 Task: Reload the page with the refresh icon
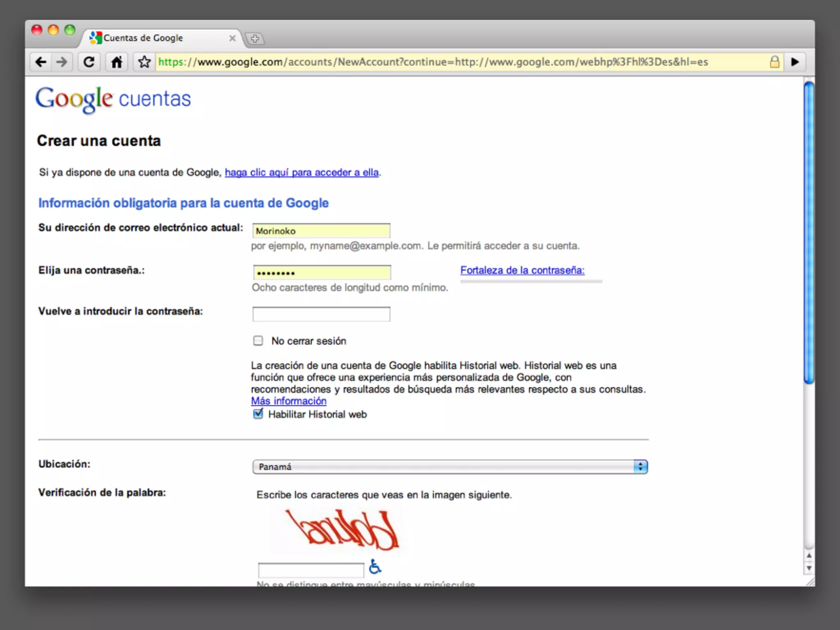click(x=89, y=62)
